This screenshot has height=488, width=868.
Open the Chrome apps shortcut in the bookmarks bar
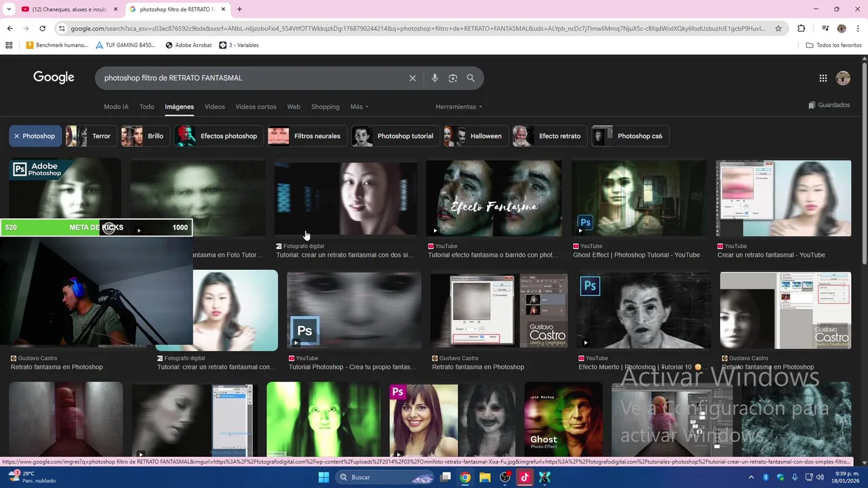[9, 45]
